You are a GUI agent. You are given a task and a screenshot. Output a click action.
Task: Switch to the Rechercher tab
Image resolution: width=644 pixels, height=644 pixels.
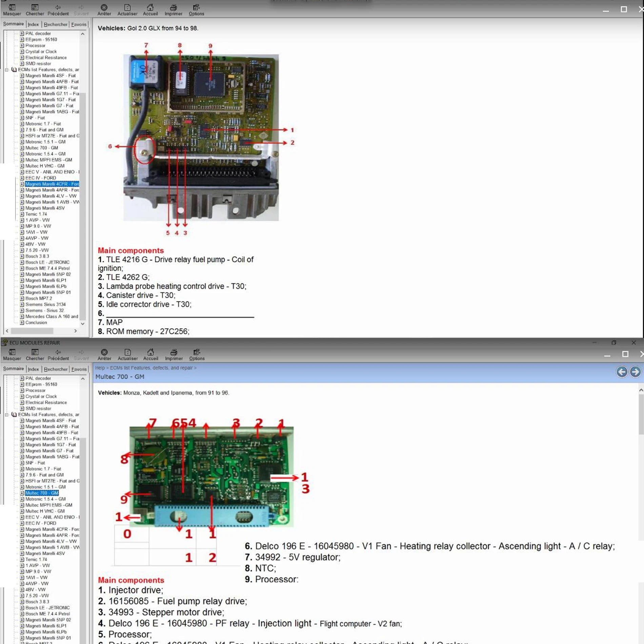click(x=55, y=24)
